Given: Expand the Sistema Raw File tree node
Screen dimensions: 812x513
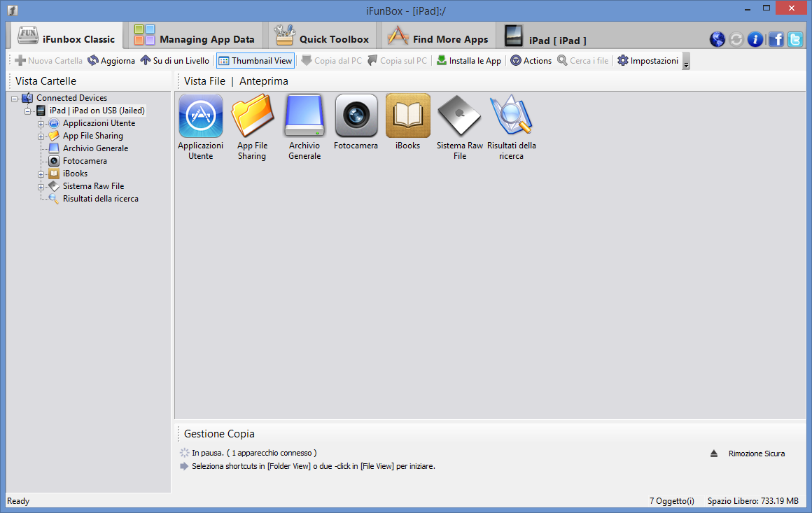Looking at the screenshot, I should [x=41, y=187].
